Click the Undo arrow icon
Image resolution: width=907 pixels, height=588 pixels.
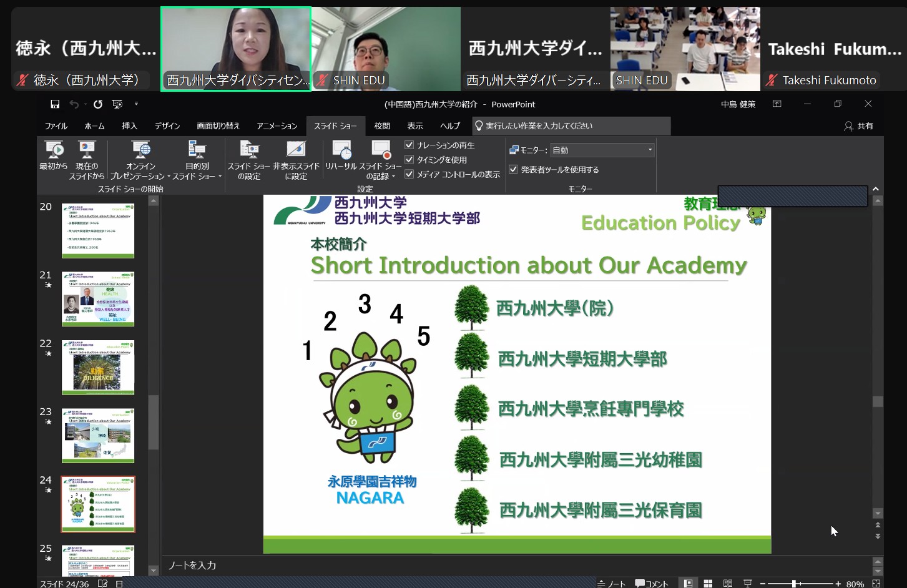coord(74,104)
